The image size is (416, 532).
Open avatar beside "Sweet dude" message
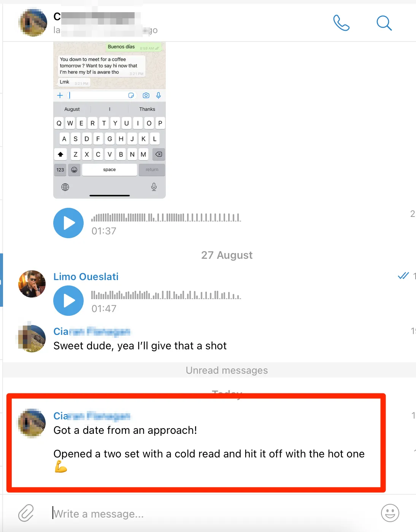click(x=32, y=339)
